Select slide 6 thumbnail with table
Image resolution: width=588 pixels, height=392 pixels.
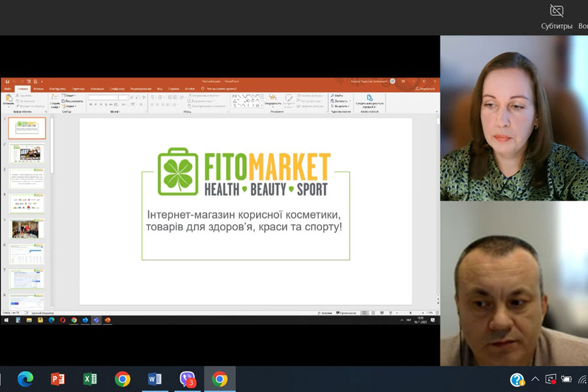pyautogui.click(x=27, y=254)
